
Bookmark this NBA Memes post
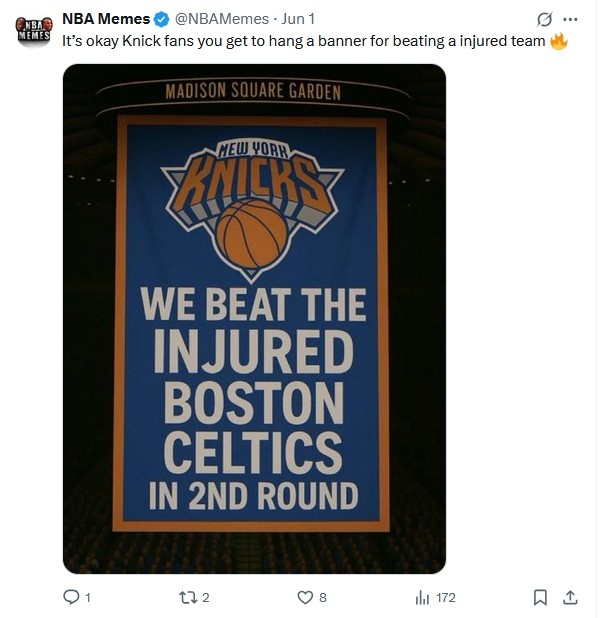click(x=540, y=597)
